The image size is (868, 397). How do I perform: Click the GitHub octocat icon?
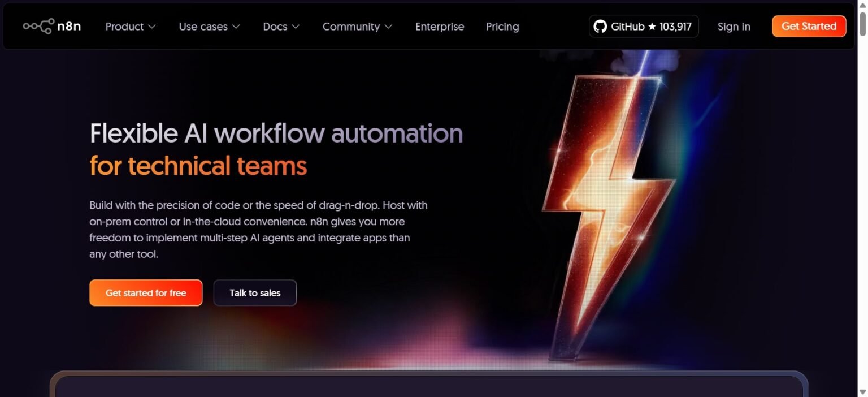tap(600, 26)
